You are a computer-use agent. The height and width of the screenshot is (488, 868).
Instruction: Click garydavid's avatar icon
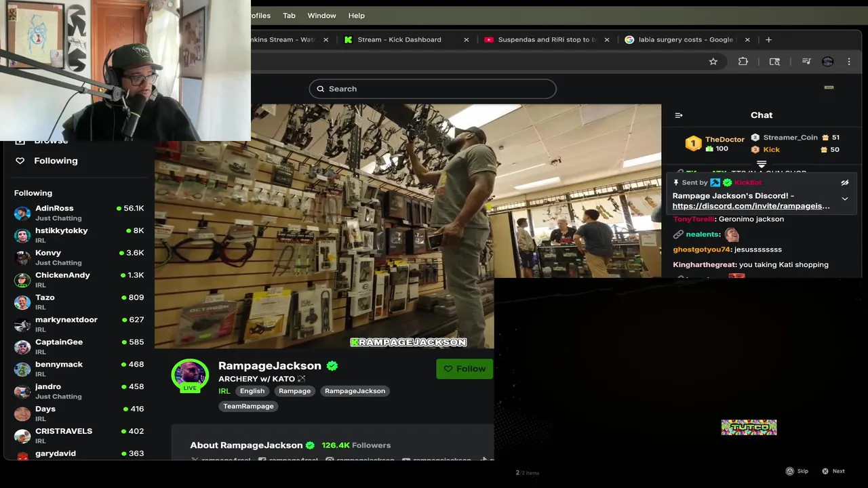[22, 456]
